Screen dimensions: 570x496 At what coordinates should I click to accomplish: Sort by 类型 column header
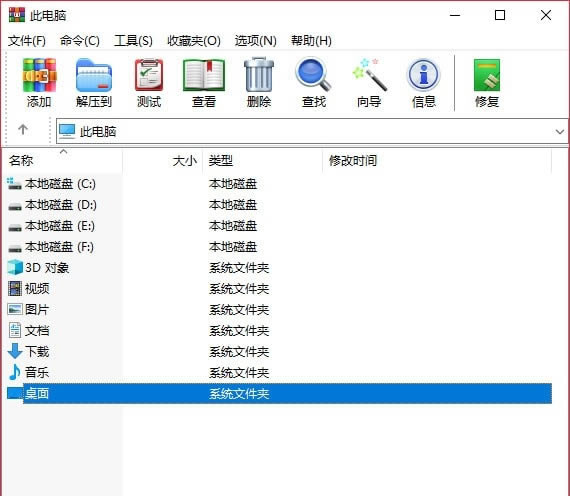click(262, 160)
